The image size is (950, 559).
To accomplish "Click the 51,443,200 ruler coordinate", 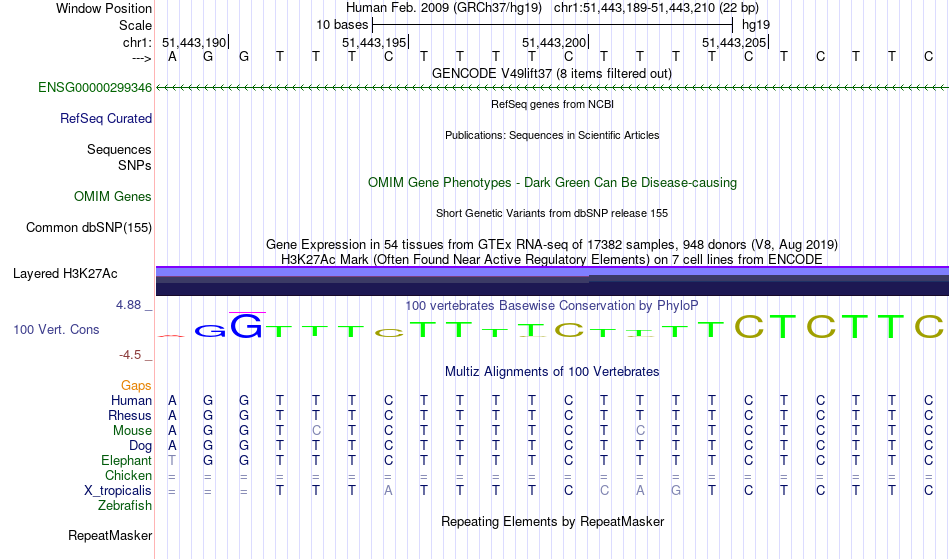I will click(x=554, y=42).
